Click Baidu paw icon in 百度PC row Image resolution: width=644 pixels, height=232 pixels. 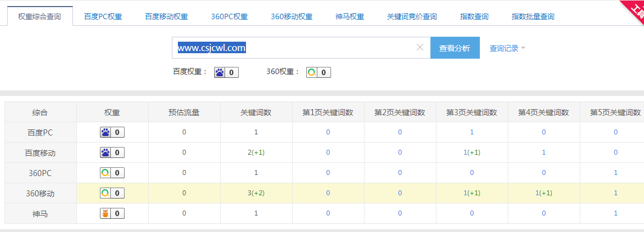tap(105, 132)
